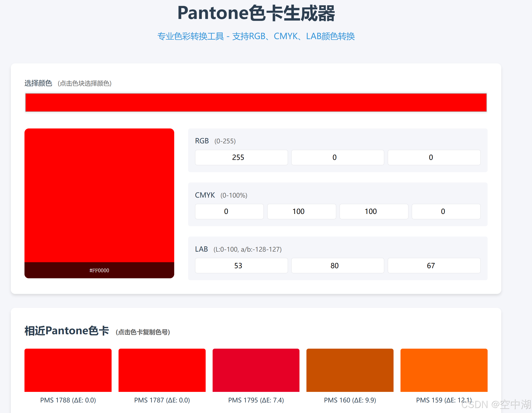Click the wide red color picker bar
Image resolution: width=532 pixels, height=413 pixels.
256,103
